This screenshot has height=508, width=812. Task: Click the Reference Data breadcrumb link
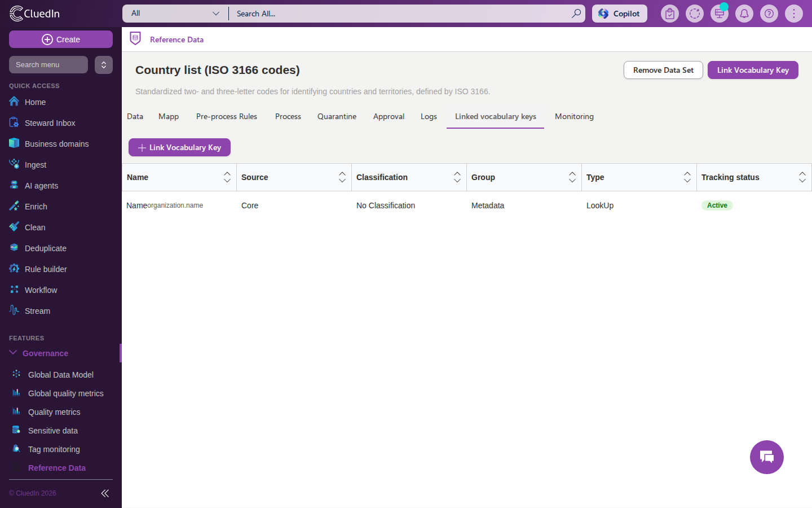coord(176,40)
